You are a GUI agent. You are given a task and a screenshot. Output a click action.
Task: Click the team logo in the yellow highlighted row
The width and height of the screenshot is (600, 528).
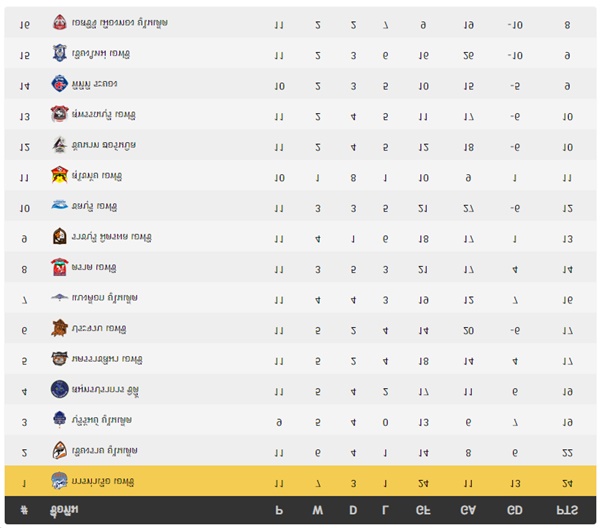(x=59, y=481)
